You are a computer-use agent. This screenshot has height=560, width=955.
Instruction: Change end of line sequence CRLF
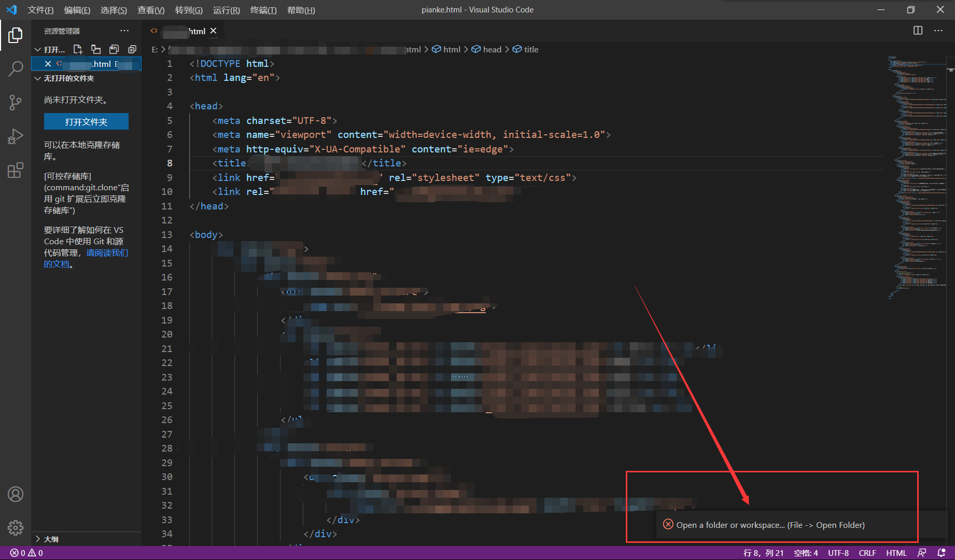867,553
